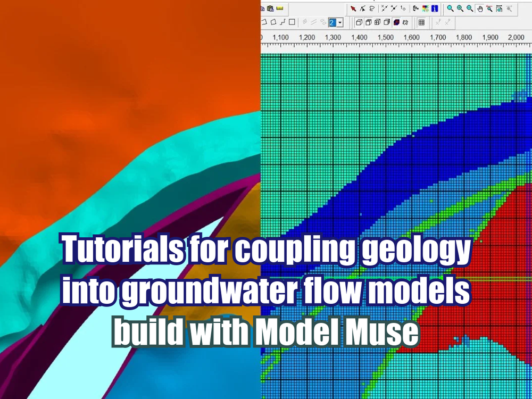This screenshot has width=532, height=399.
Task: Click the greyed-out magnifier at row end
Action: click(509, 9)
